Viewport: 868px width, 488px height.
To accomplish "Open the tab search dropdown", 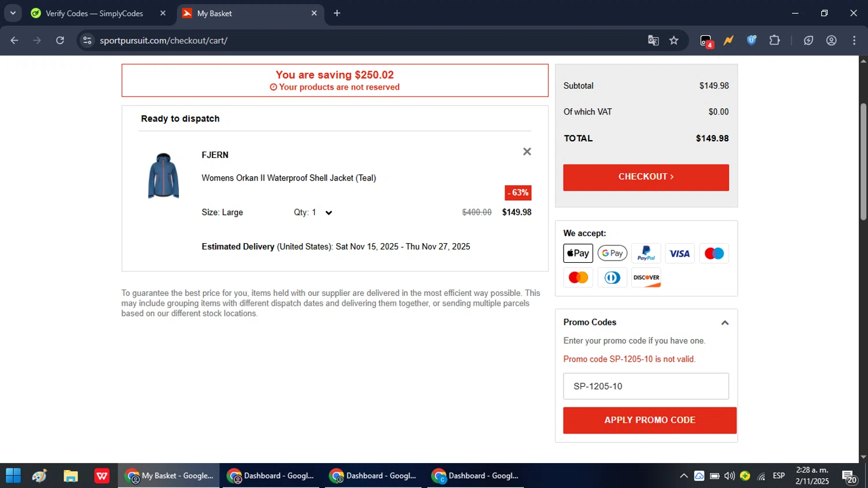I will point(13,13).
